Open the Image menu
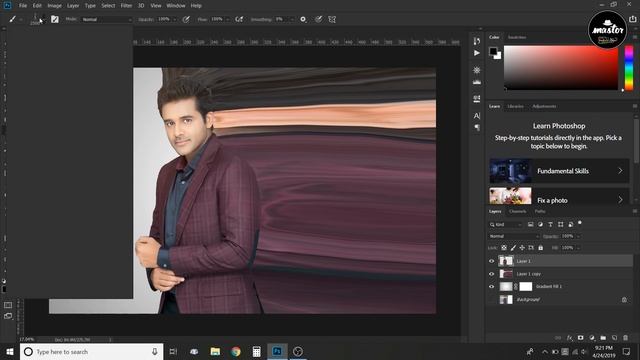Screen dimensions: 640x360 tap(54, 6)
